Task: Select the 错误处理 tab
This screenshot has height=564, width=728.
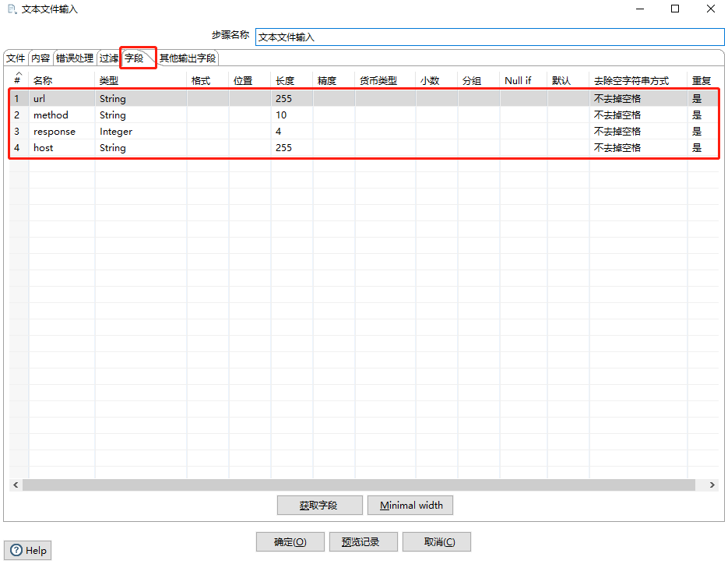Action: pos(74,58)
